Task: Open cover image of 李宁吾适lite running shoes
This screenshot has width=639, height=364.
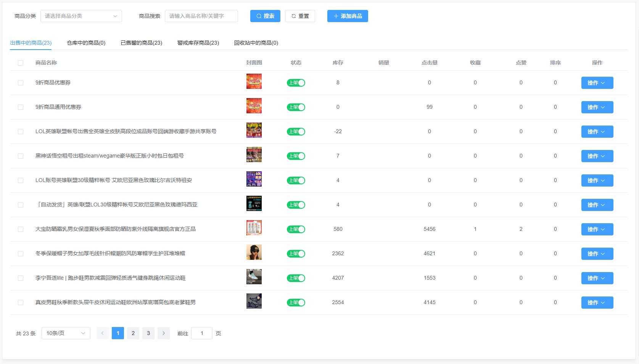Action: [x=254, y=277]
